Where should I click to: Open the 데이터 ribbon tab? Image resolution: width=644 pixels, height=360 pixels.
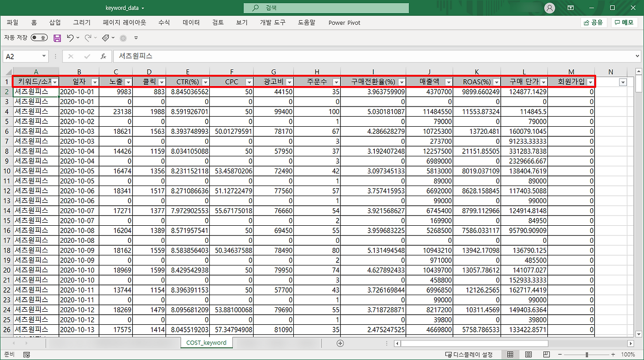pyautogui.click(x=191, y=23)
